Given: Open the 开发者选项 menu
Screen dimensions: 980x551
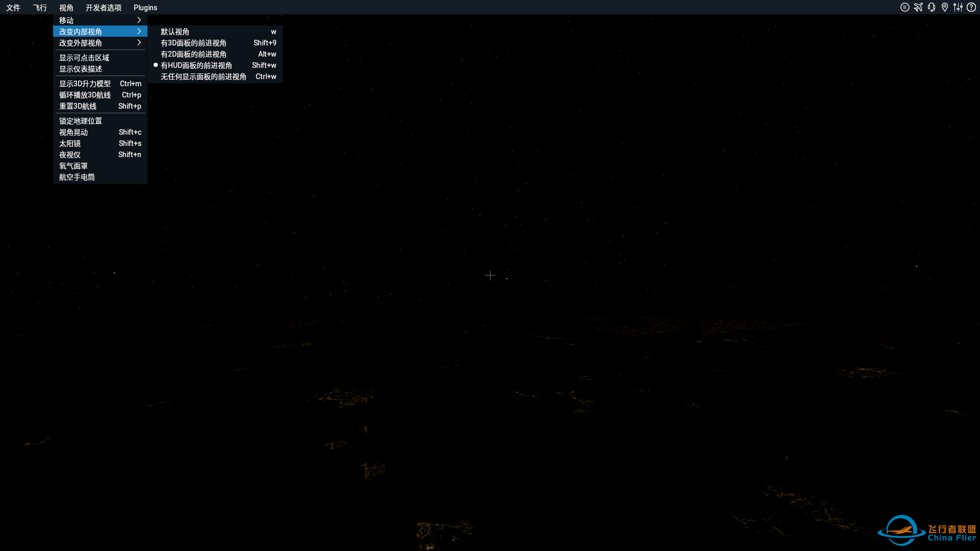Looking at the screenshot, I should coord(104,8).
